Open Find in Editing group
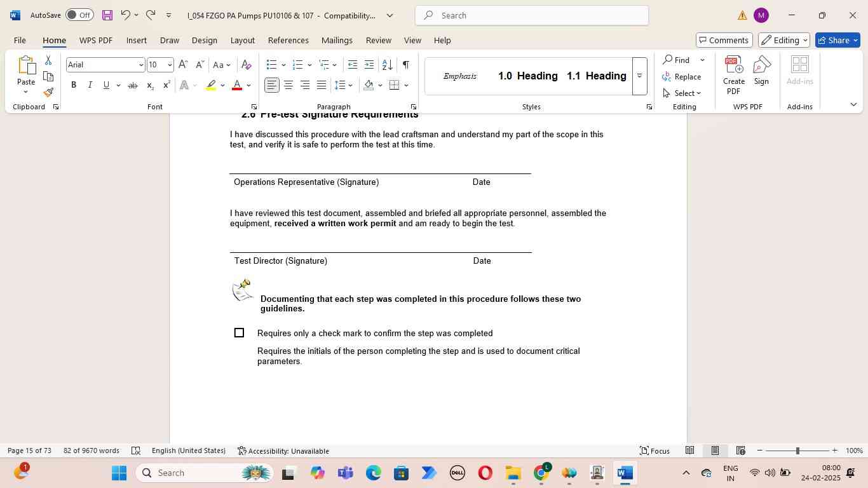This screenshot has height=488, width=868. point(677,60)
